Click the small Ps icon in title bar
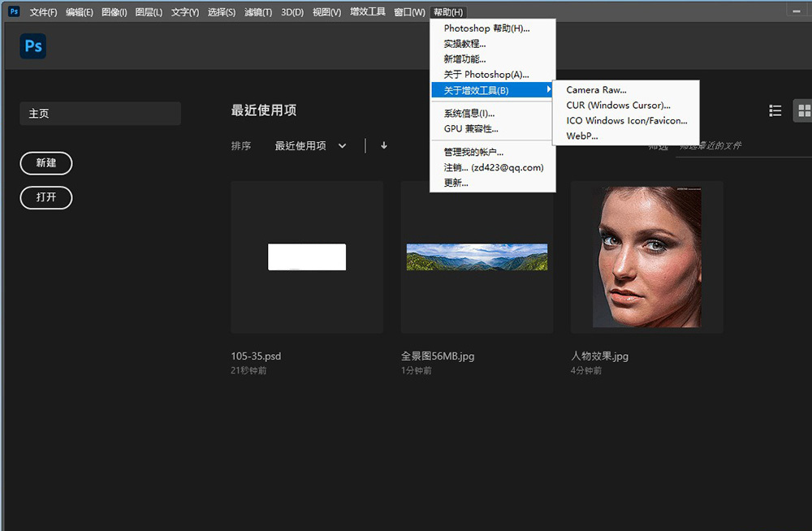Screen dimensions: 812x531 pyautogui.click(x=14, y=11)
